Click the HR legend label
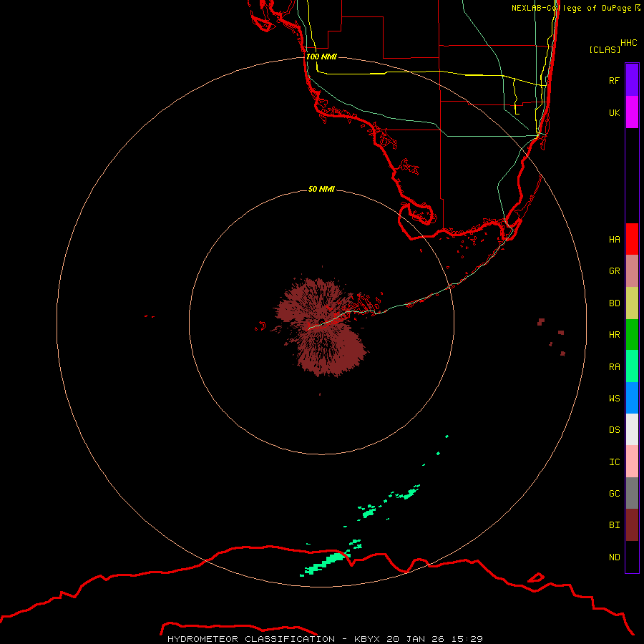 point(614,335)
